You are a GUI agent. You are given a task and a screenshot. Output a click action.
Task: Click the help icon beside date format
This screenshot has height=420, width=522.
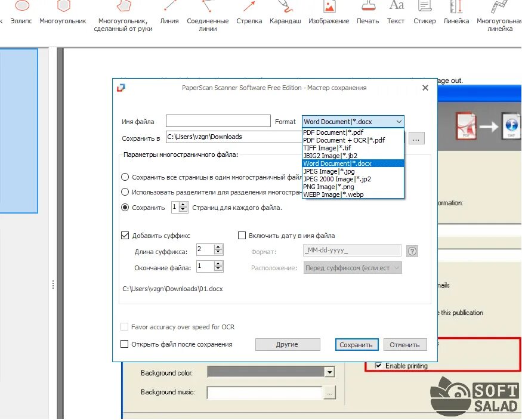[x=412, y=251]
